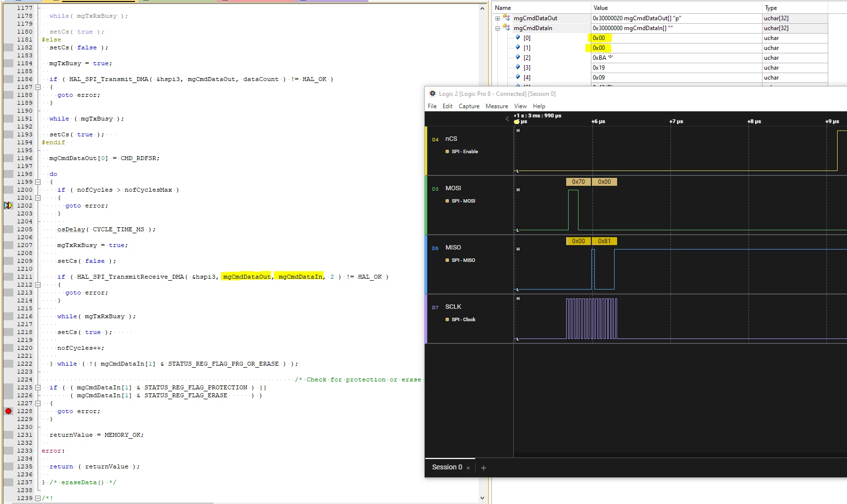The height and width of the screenshot is (504, 847).
Task: Click the mgCmdDataIn variable icon in the watch list
Action: click(x=506, y=28)
